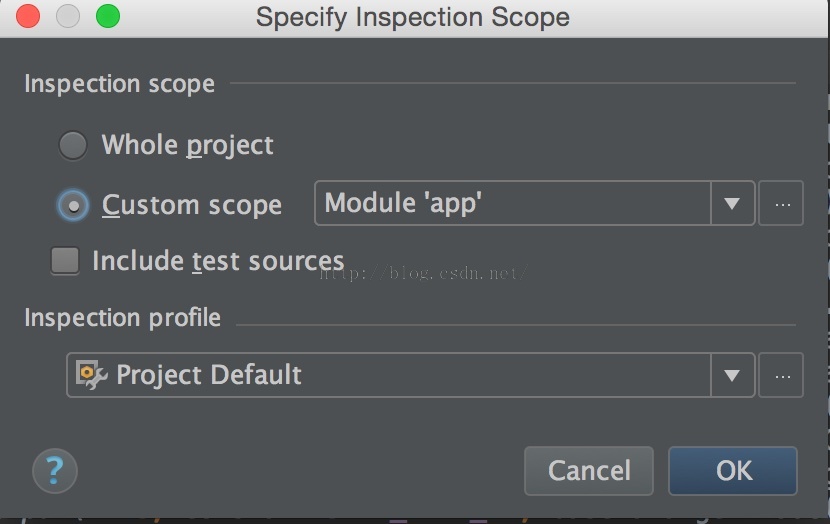The image size is (830, 524).
Task: Click the Custom scope label text
Action: [x=192, y=205]
